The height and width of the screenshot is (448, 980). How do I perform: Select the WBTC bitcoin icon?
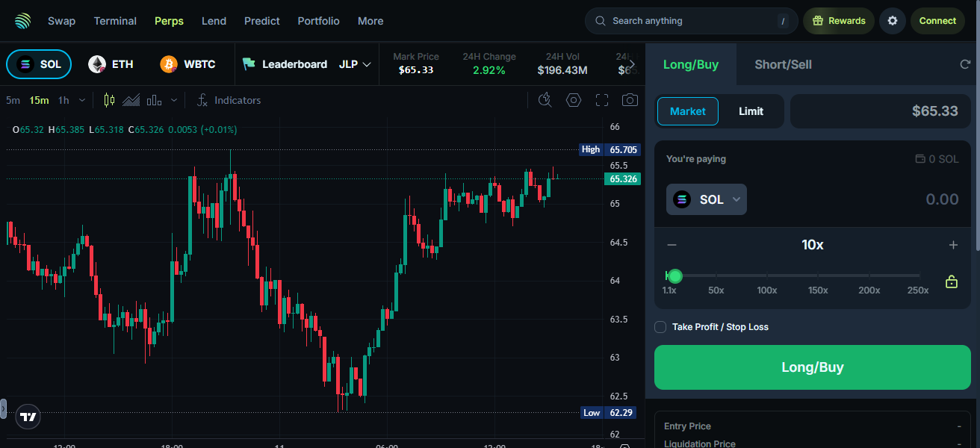pos(169,64)
